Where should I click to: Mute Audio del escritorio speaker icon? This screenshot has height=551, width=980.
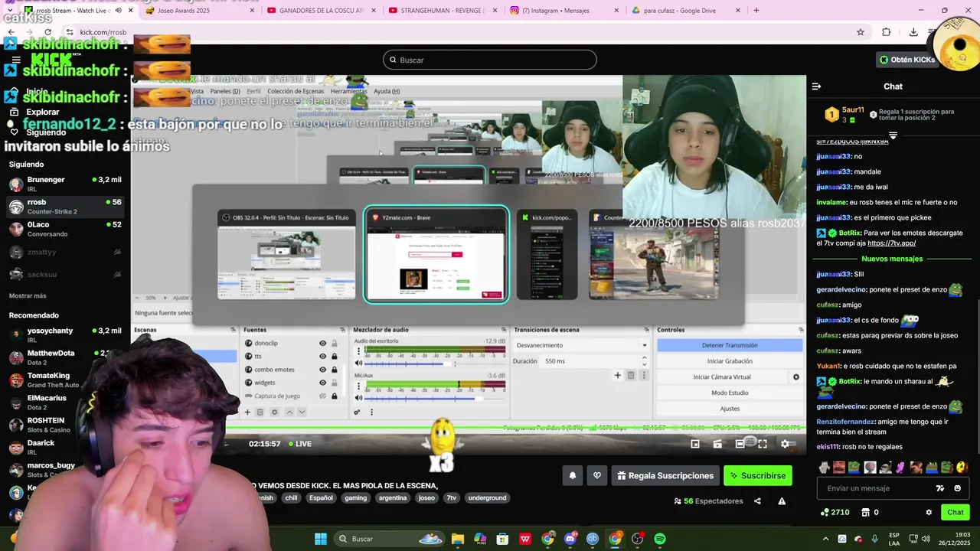[358, 363]
